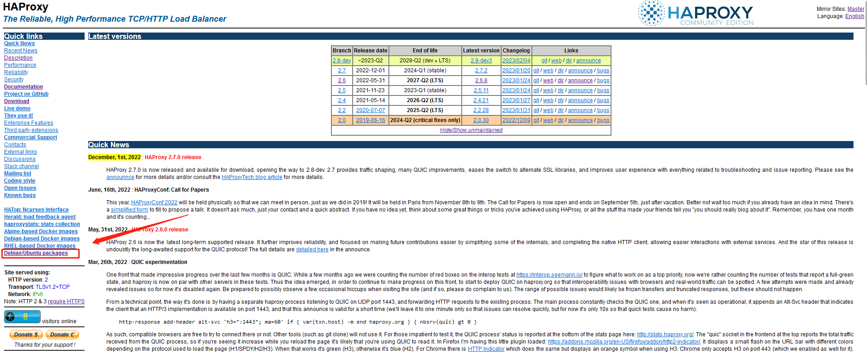
Task: Open Discussions sidebar link
Action: click(20, 159)
